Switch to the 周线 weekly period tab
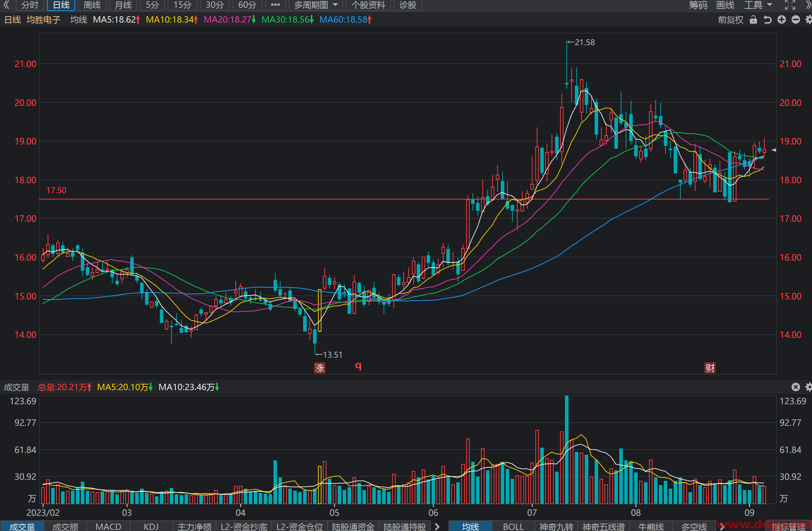The width and height of the screenshot is (812, 531). (x=92, y=5)
